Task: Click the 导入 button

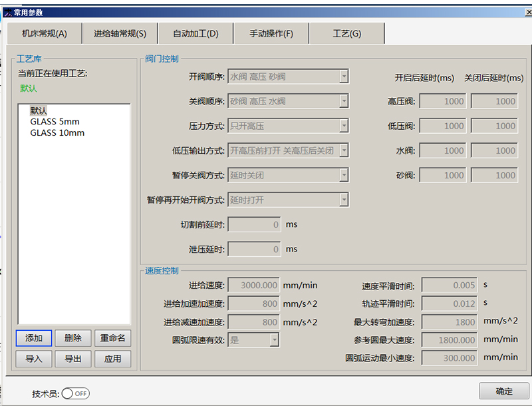Action: pos(34,359)
